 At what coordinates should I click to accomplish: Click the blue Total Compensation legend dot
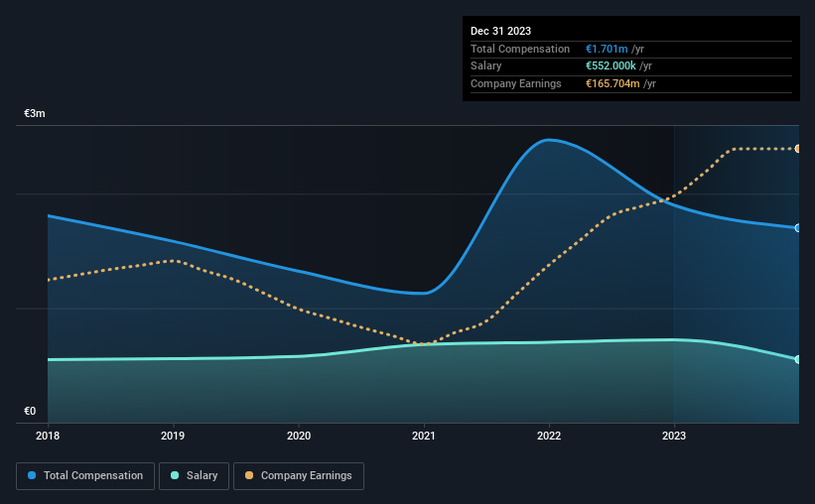(x=32, y=475)
